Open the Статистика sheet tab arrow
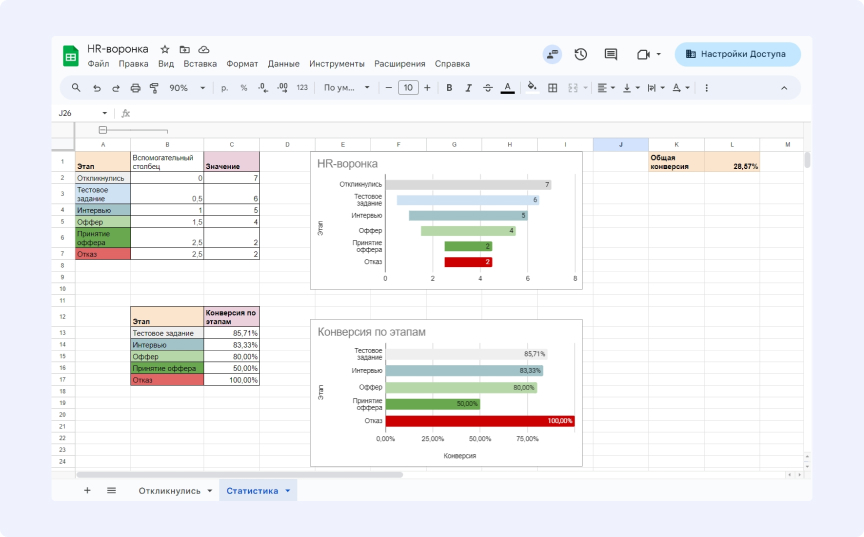The image size is (864, 537). coord(288,491)
